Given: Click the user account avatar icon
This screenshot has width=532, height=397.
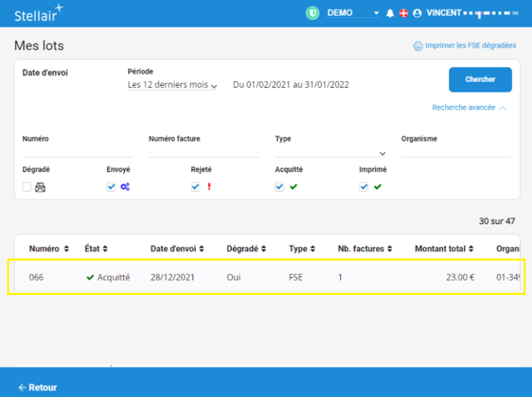Looking at the screenshot, I should [x=418, y=13].
